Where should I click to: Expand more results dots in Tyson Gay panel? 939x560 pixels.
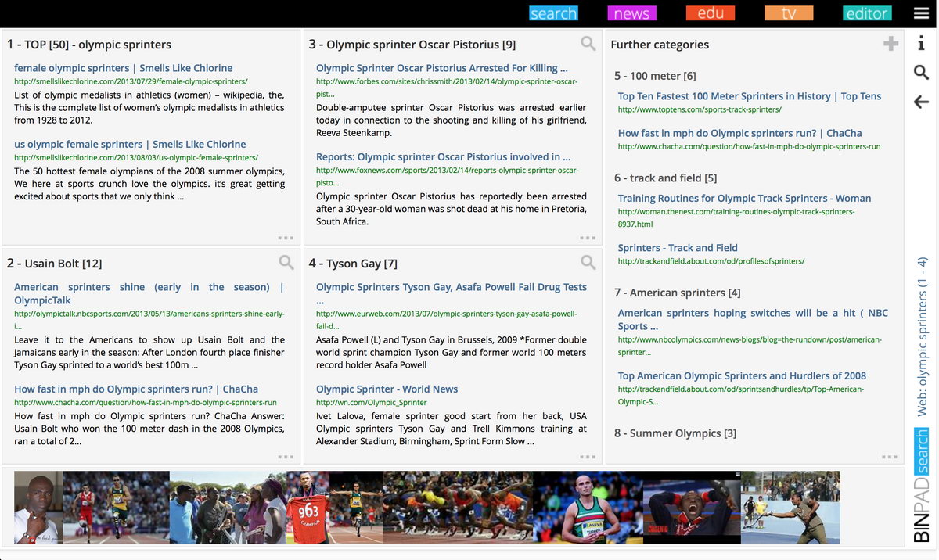[588, 457]
